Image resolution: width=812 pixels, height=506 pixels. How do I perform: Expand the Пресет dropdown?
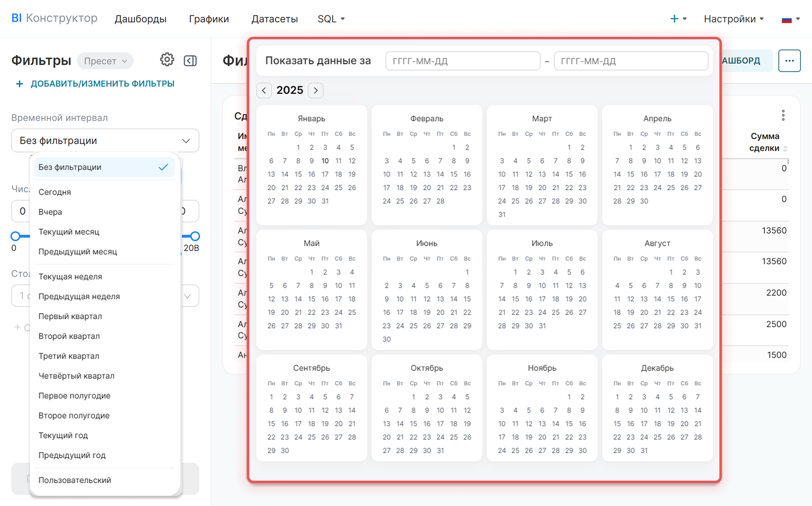[105, 61]
